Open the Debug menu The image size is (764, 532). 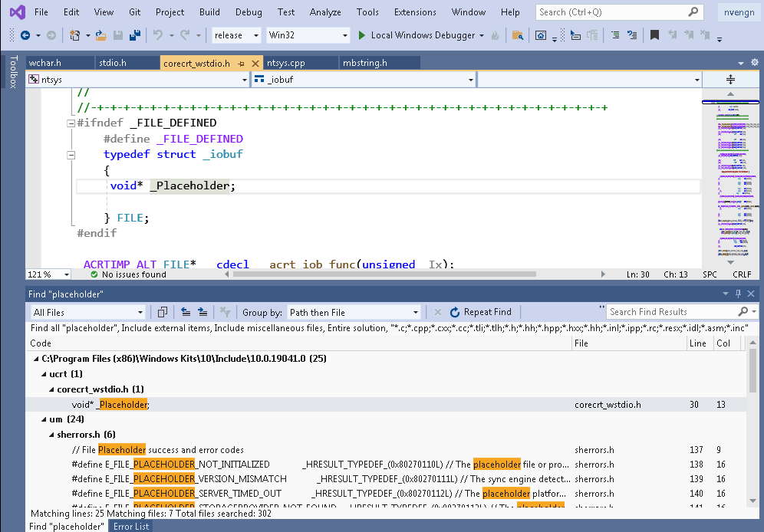point(249,12)
